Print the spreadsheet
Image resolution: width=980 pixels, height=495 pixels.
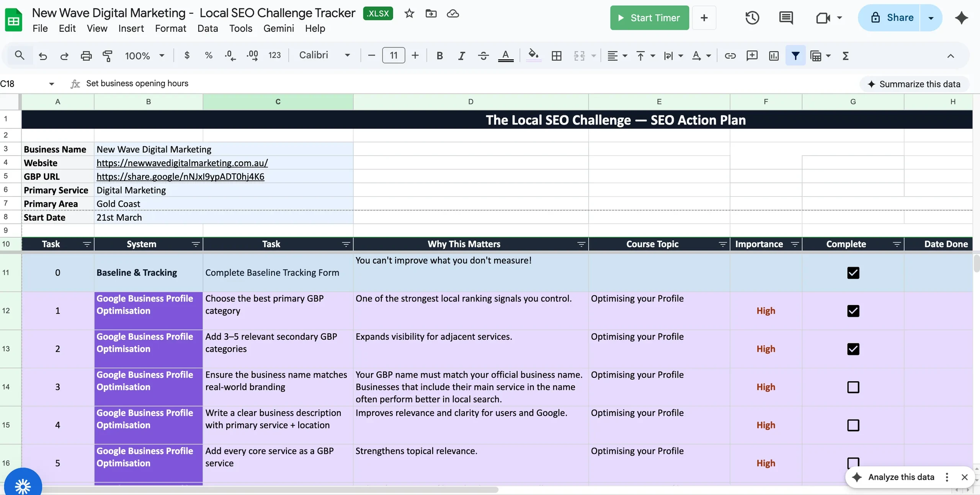tap(86, 56)
